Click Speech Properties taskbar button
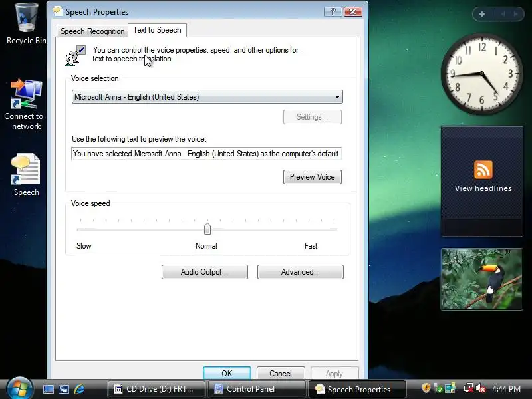Image resolution: width=532 pixels, height=399 pixels. point(357,389)
